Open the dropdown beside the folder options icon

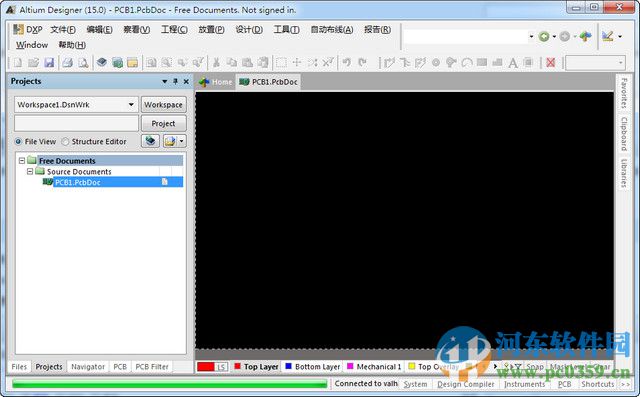pyautogui.click(x=181, y=141)
